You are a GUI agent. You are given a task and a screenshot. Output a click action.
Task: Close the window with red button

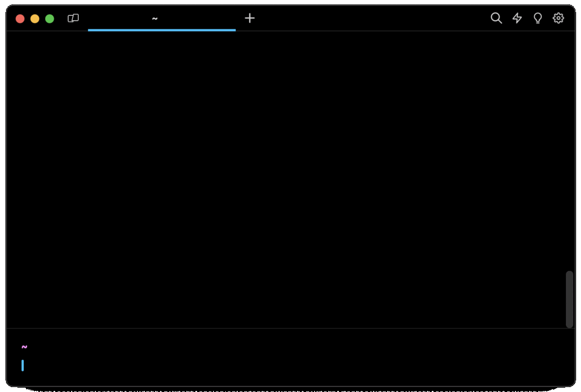(x=20, y=19)
